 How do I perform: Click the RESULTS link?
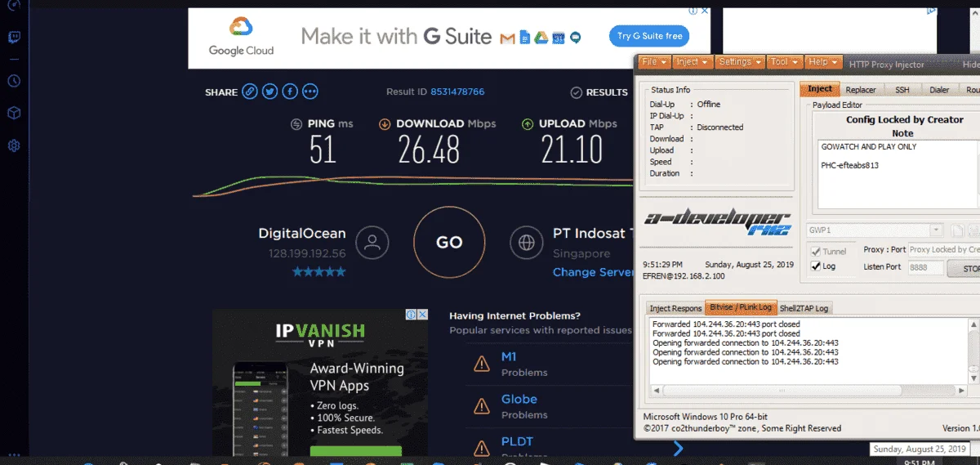coord(607,92)
